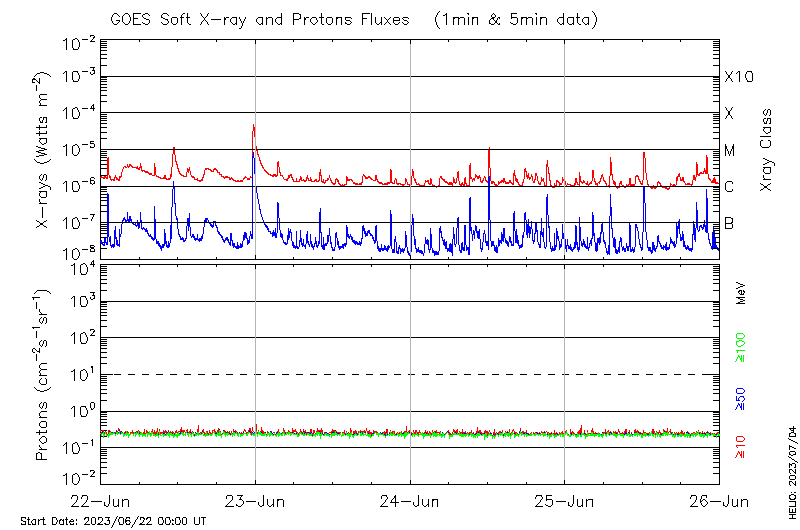Screen dimensions: 800x530
Task: Click the 'Start Date: 2023/06/22' footer text
Action: (x=113, y=521)
